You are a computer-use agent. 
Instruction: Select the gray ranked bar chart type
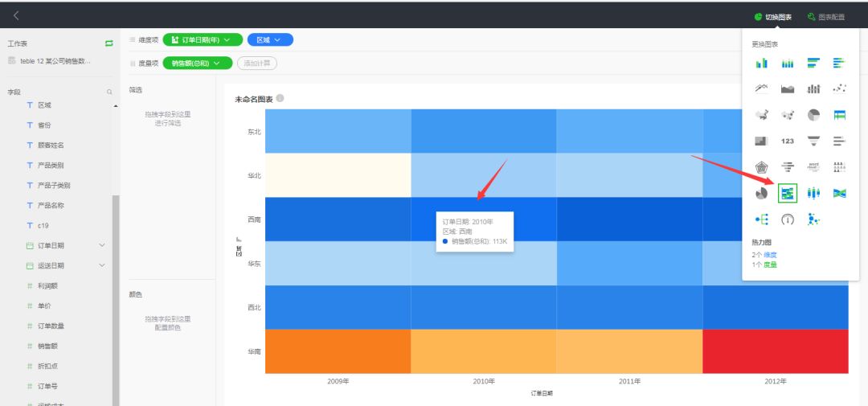[x=839, y=141]
